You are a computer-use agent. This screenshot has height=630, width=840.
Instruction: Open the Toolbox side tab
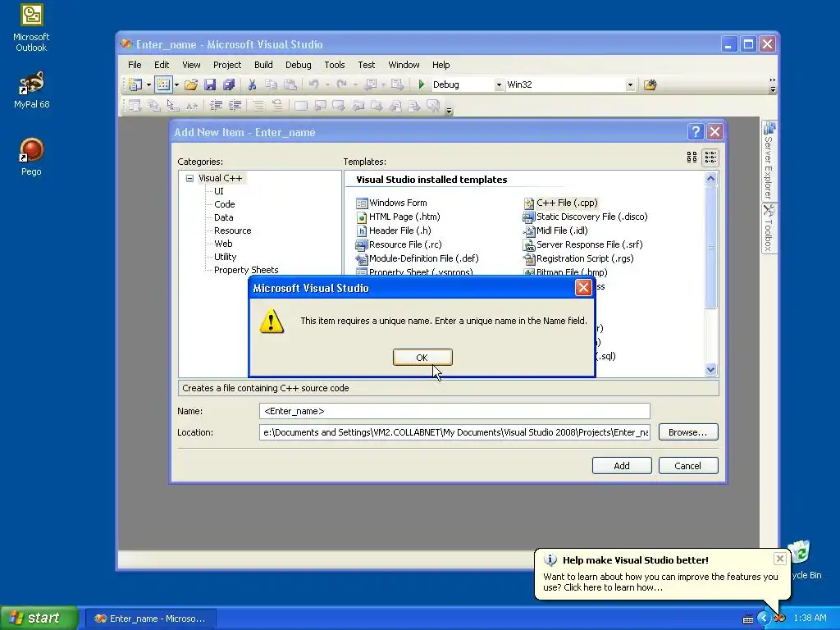pos(769,229)
